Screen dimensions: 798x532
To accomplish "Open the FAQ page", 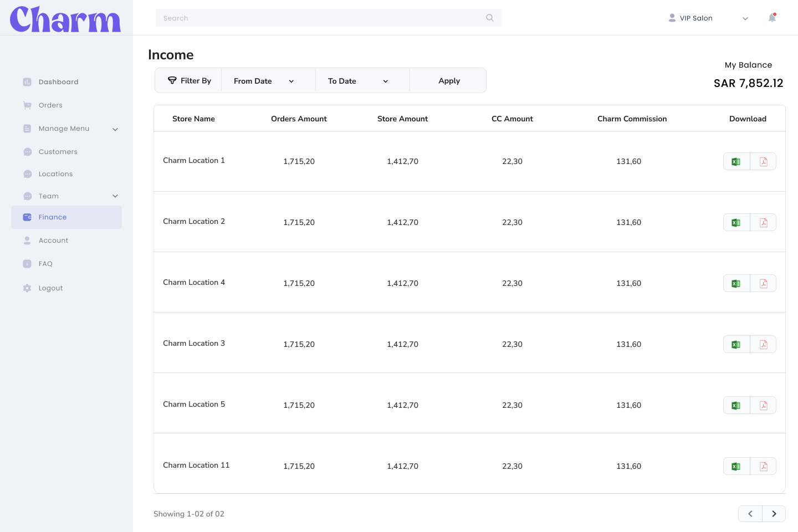I will tap(45, 264).
